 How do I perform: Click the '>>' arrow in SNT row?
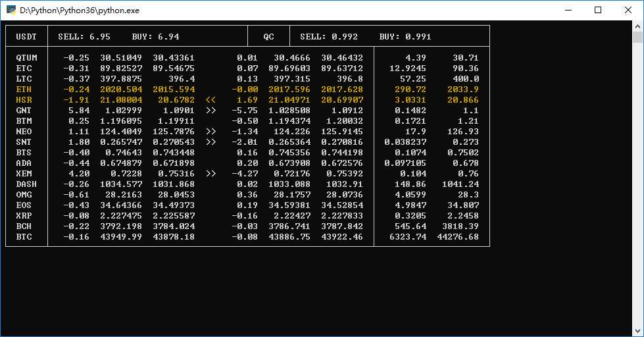(211, 142)
